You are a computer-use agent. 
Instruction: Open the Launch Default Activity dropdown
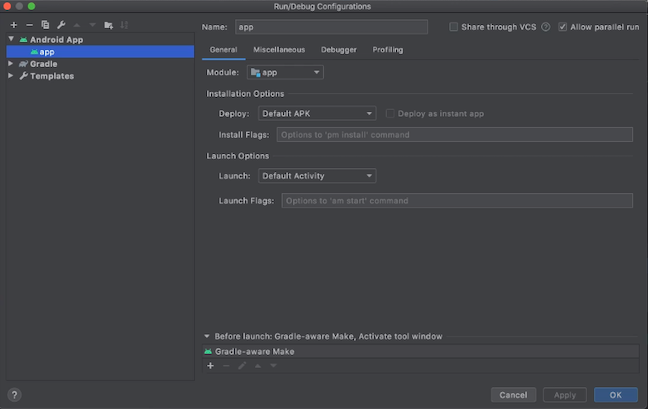(x=316, y=176)
